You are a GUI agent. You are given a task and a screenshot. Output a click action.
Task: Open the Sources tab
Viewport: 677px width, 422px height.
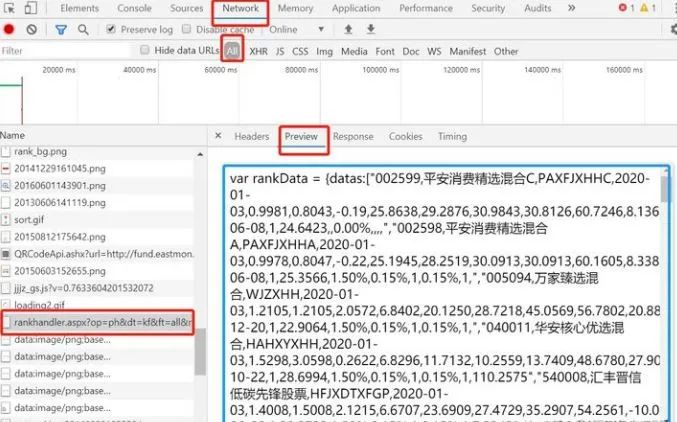point(186,8)
